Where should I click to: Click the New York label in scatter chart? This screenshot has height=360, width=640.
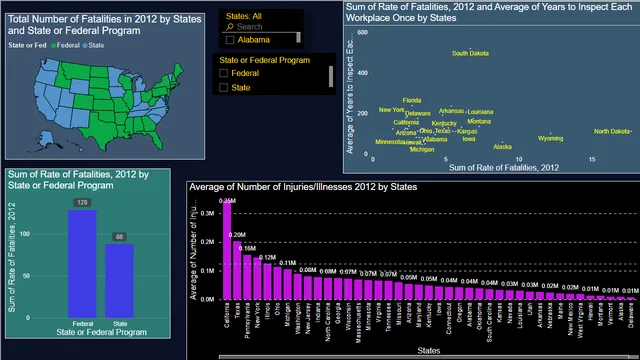click(x=391, y=110)
